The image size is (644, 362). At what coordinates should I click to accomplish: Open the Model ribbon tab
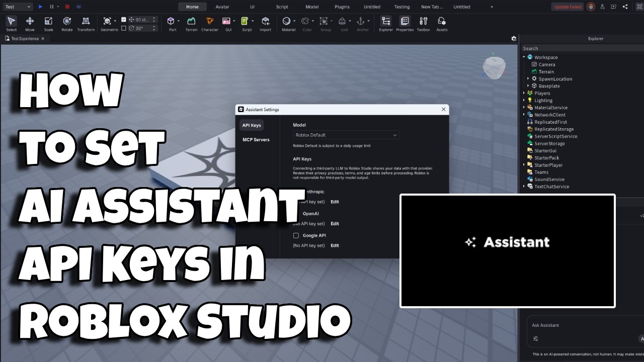click(x=312, y=7)
